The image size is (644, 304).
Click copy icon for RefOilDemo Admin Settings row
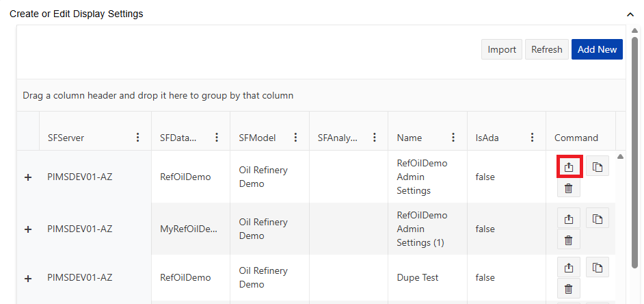(x=597, y=166)
